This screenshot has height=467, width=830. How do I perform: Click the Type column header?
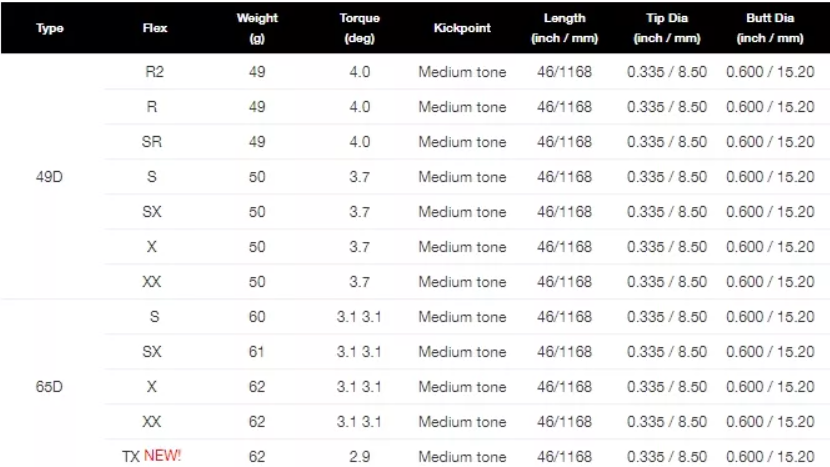49,28
